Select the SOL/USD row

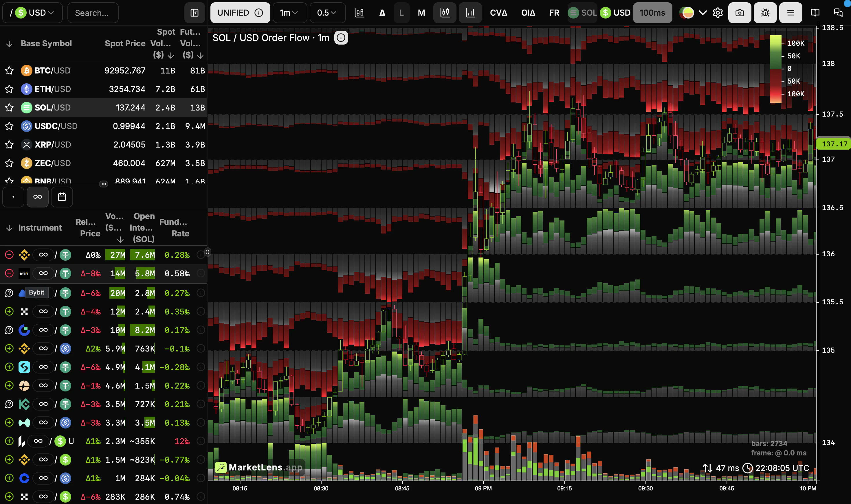[104, 108]
